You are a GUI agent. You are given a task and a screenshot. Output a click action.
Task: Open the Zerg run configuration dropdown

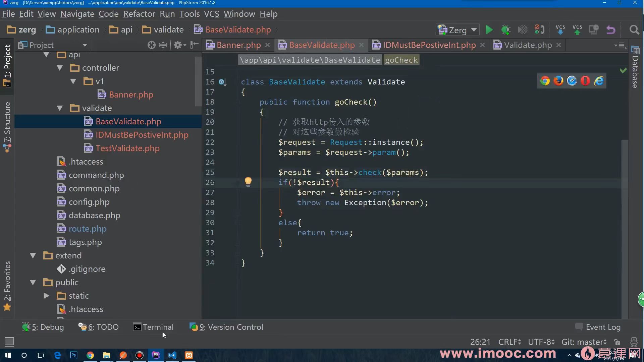coord(458,30)
